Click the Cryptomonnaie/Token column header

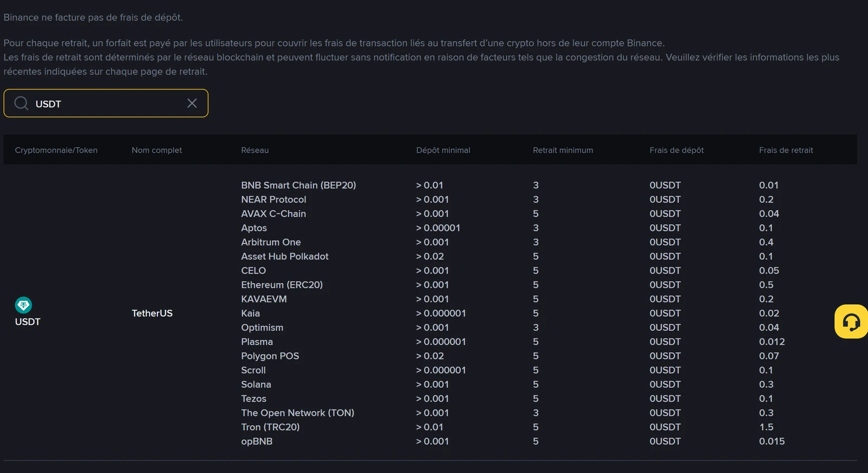(x=56, y=150)
